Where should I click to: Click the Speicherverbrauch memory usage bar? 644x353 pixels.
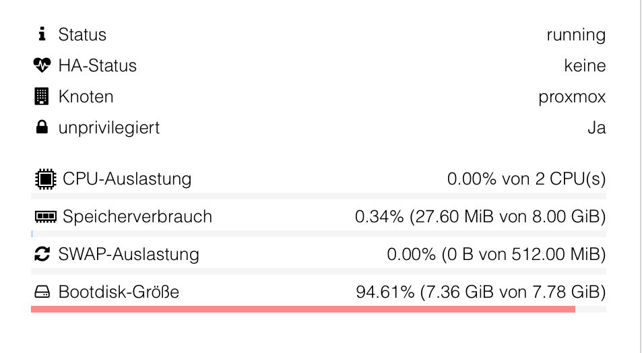(x=319, y=234)
